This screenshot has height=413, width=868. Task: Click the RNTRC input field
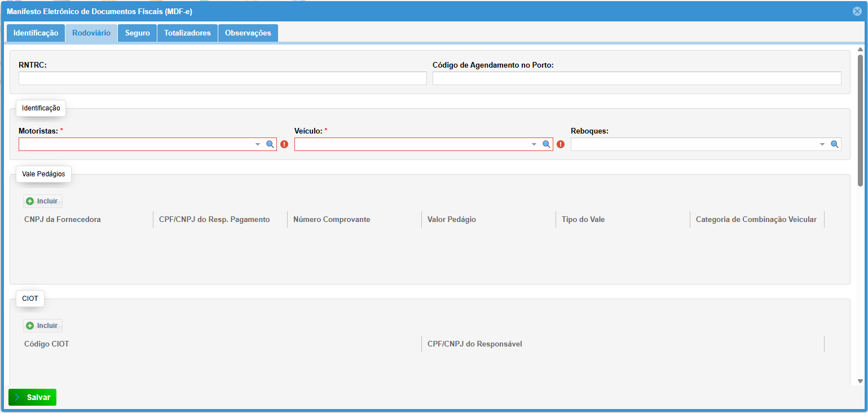point(222,78)
